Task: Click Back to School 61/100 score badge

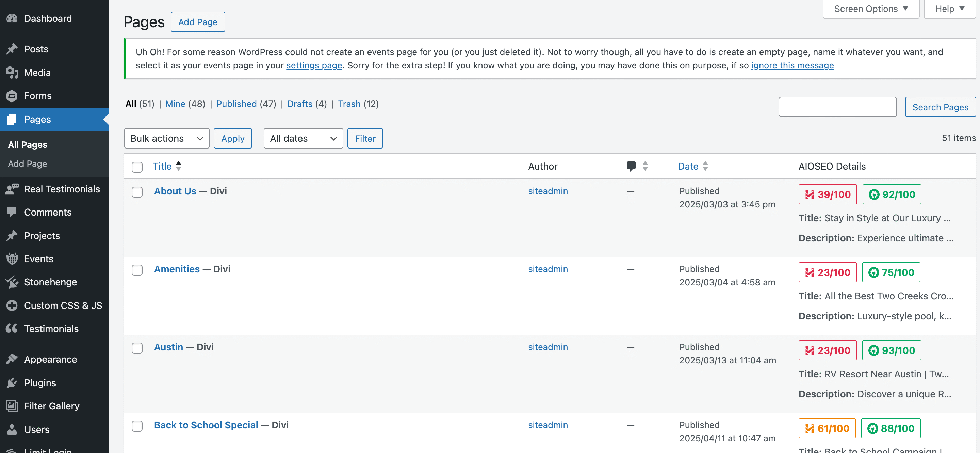Action: [x=827, y=428]
